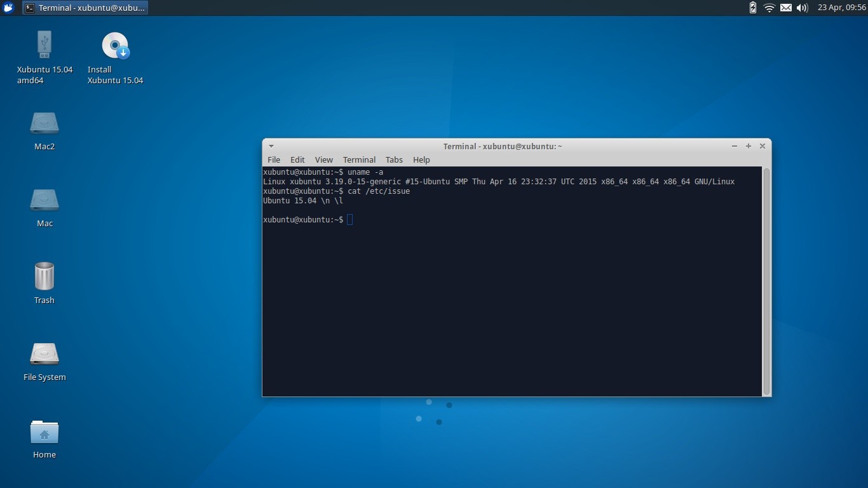Click the terminal prompt cursor line
Image resolution: width=868 pixels, height=488 pixels.
(308, 220)
